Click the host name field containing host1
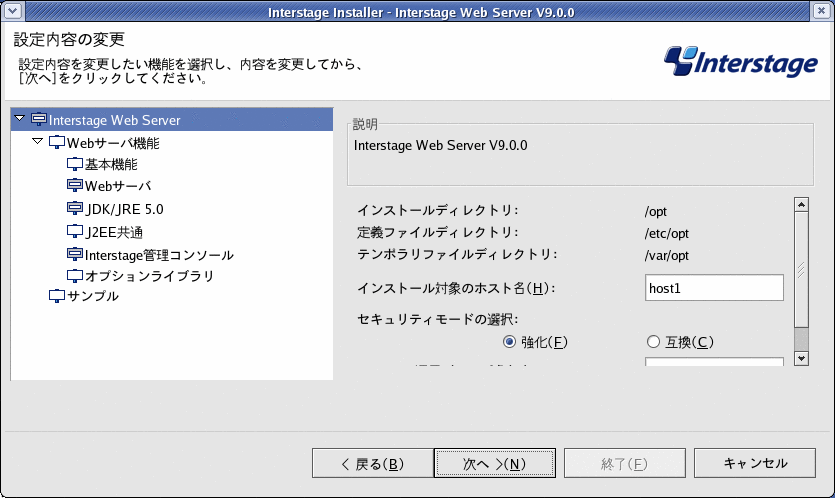This screenshot has height=498, width=835. (714, 288)
